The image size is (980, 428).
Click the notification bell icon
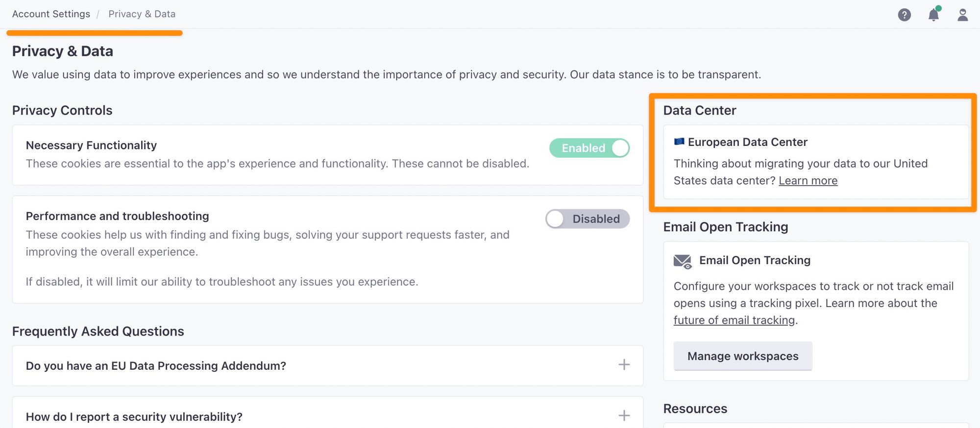tap(933, 15)
